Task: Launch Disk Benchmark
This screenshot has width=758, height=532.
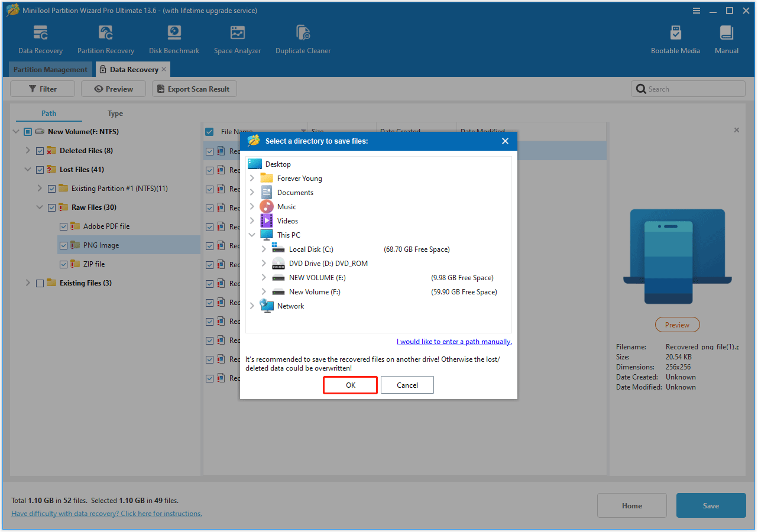Action: pos(174,38)
